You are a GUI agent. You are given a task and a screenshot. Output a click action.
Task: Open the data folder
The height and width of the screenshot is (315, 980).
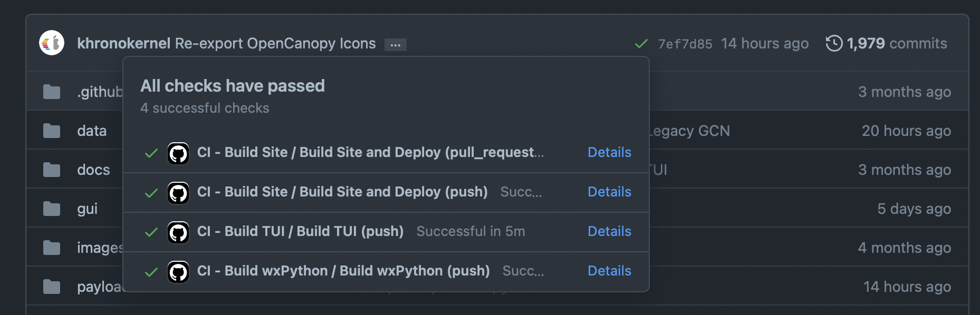pyautogui.click(x=92, y=131)
